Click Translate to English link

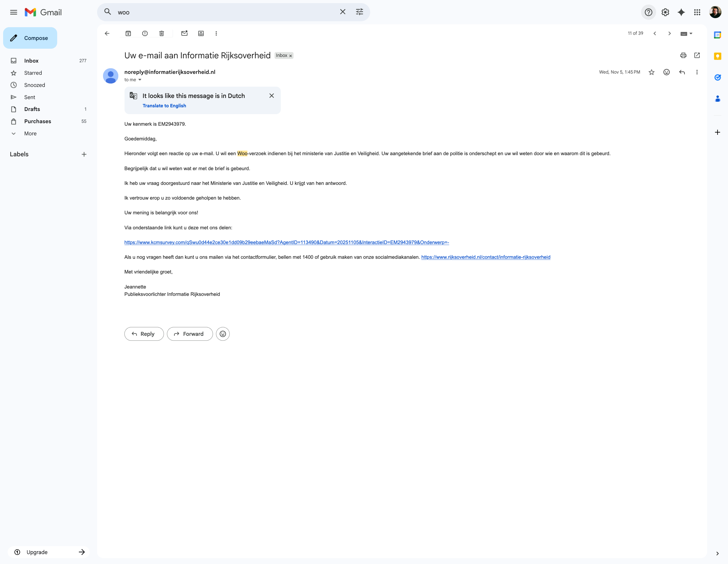point(164,106)
